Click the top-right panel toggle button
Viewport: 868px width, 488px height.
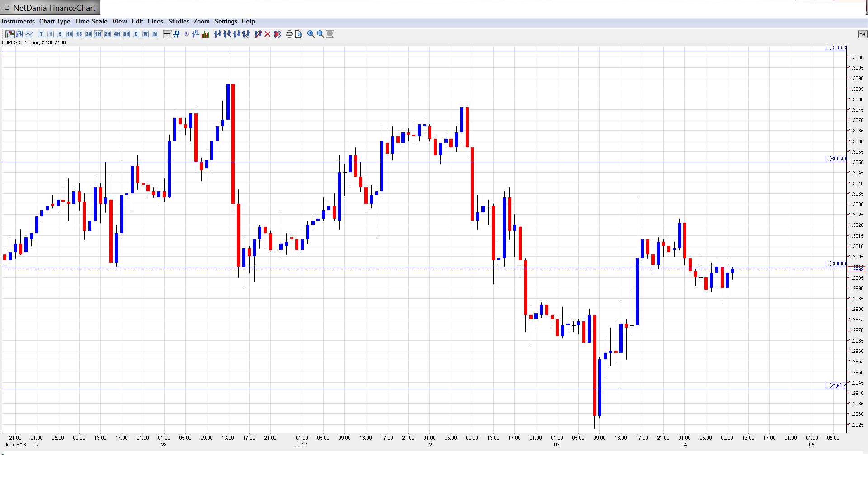coord(862,34)
